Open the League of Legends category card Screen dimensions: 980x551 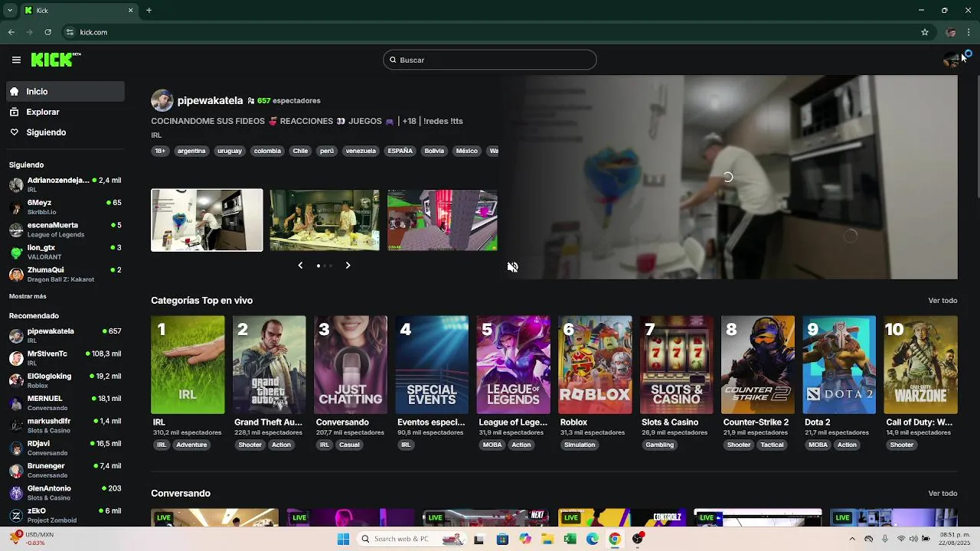513,365
